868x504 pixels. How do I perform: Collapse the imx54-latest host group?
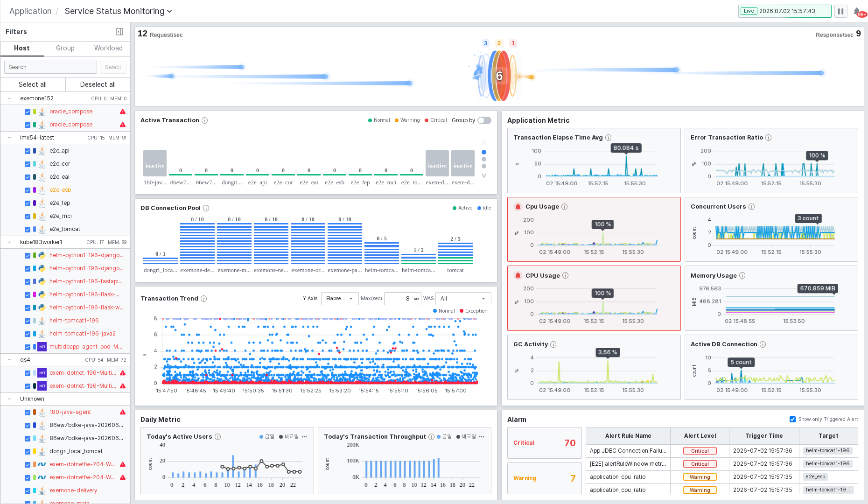(9, 138)
